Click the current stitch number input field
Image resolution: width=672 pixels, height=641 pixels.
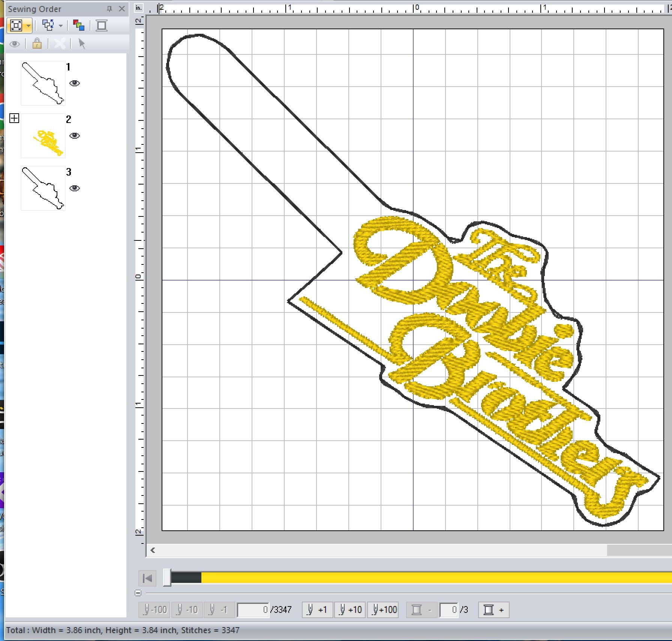tap(253, 610)
